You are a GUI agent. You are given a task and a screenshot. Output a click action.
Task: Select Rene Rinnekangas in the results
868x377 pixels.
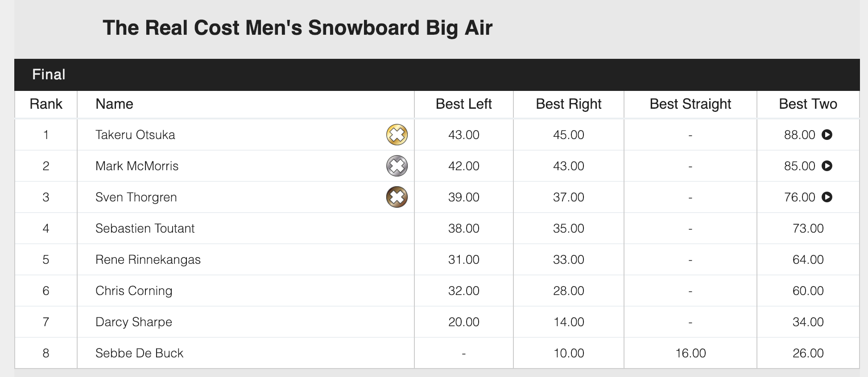pyautogui.click(x=148, y=259)
